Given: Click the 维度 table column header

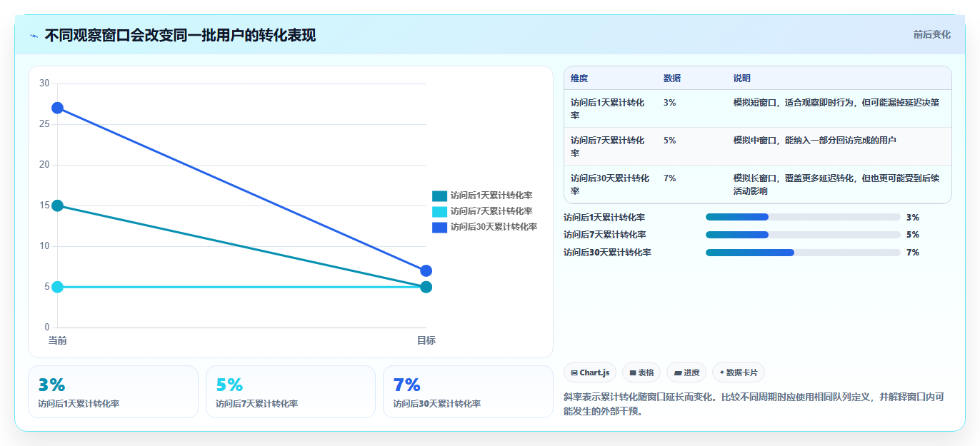Looking at the screenshot, I should click(579, 78).
